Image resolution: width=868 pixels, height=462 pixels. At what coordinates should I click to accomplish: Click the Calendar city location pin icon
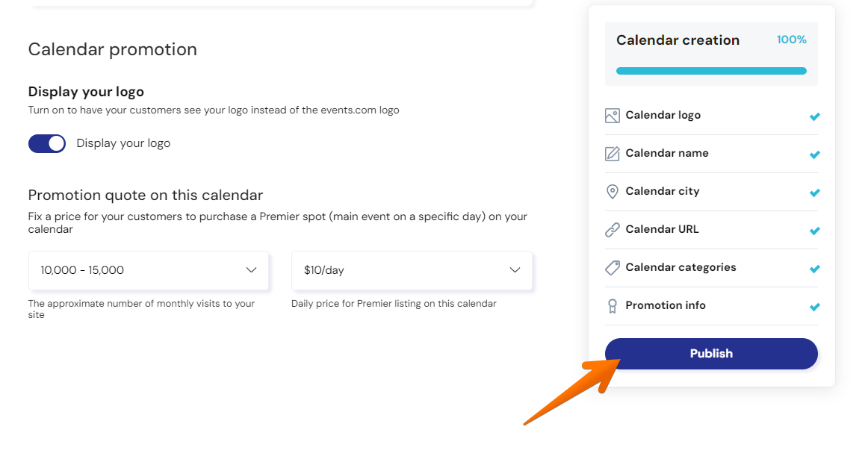tap(613, 191)
